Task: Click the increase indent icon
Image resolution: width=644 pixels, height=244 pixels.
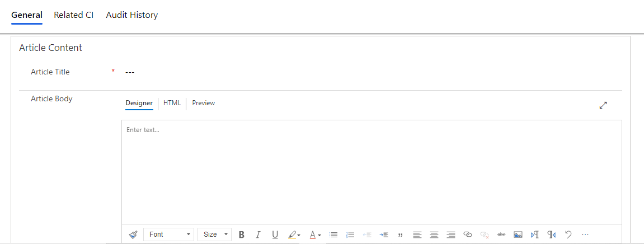Action: pyautogui.click(x=384, y=234)
